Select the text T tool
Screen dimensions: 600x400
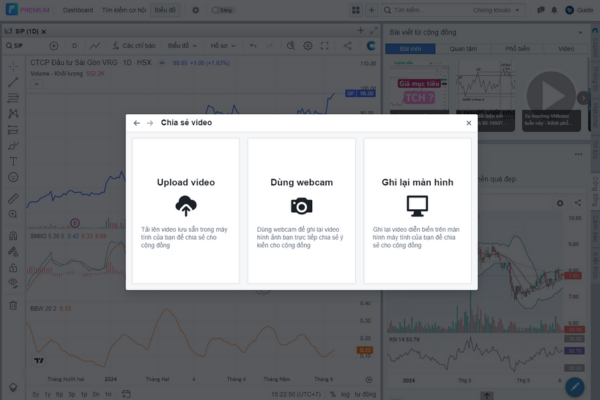click(x=13, y=162)
